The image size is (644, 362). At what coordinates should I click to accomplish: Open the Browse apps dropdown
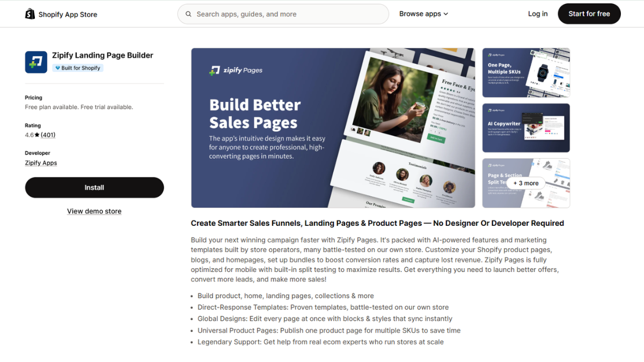[x=423, y=14]
